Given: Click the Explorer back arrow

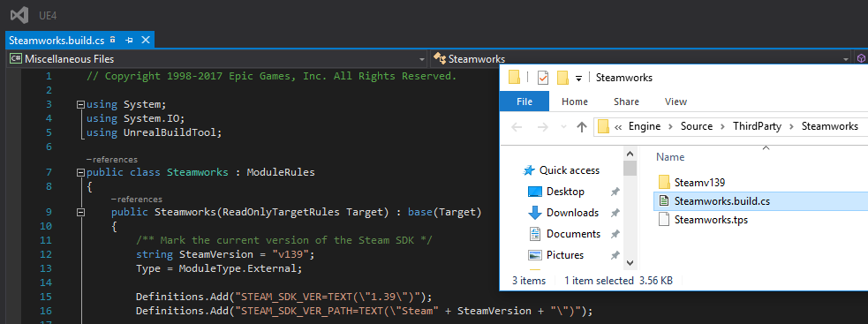Looking at the screenshot, I should pyautogui.click(x=517, y=127).
